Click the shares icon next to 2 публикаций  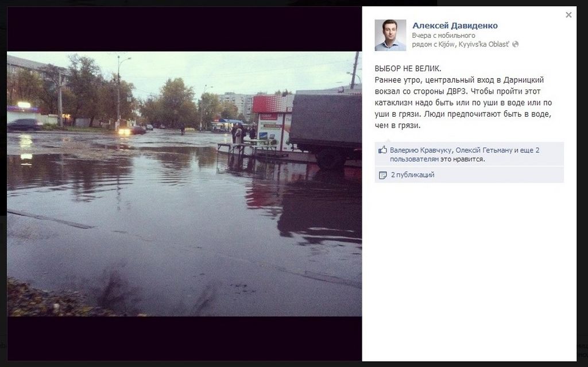(x=382, y=175)
